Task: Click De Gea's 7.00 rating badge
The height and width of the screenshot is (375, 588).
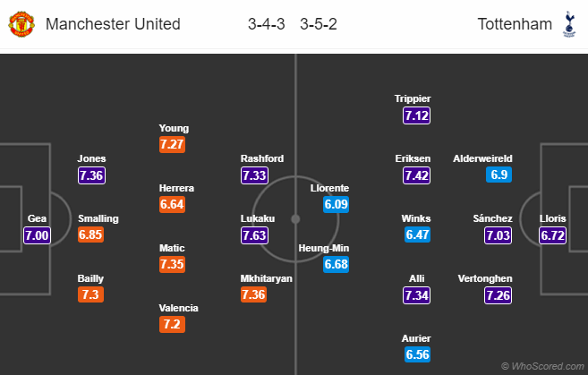Action: (x=37, y=234)
